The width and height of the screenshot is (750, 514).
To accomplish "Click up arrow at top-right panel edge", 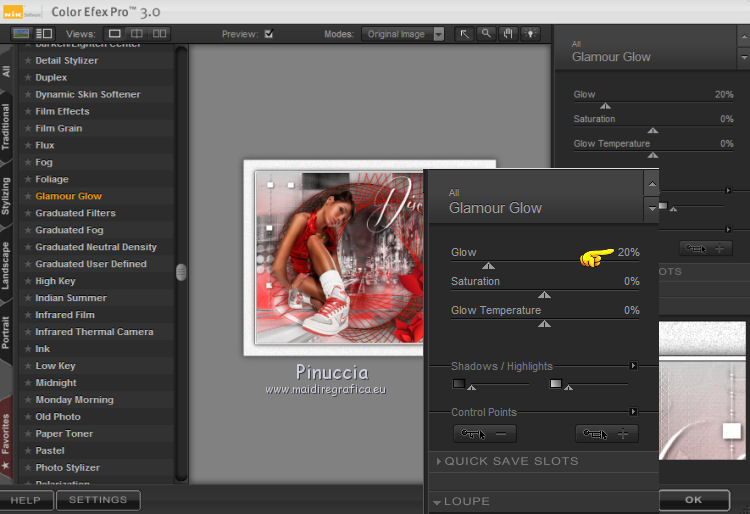I will (744, 36).
